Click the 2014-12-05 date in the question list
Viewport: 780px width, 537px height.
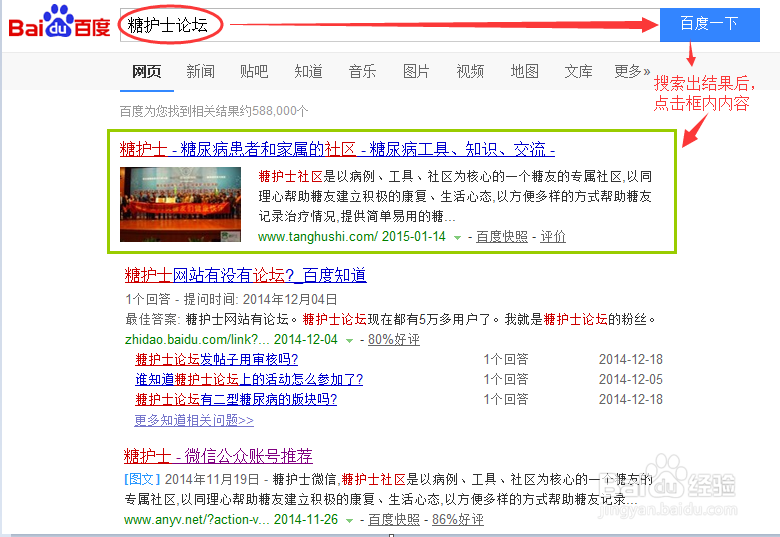(631, 379)
